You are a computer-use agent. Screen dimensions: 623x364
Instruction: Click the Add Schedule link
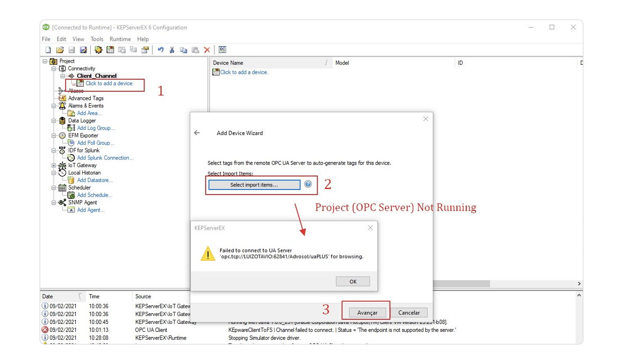click(95, 195)
